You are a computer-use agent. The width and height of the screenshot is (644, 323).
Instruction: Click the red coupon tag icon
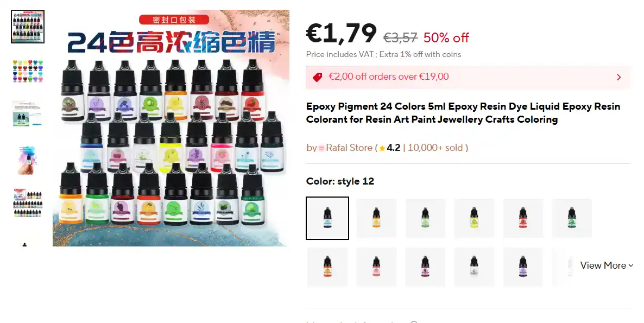click(x=317, y=77)
